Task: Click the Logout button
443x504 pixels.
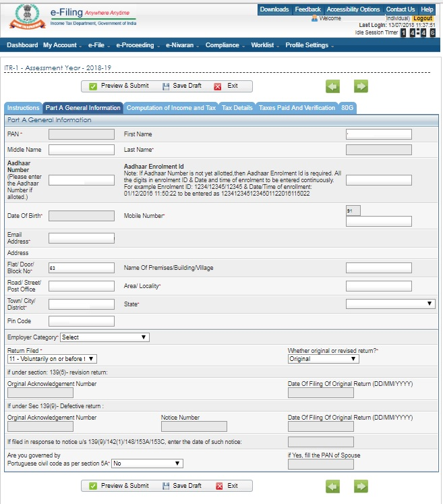Action: click(x=423, y=18)
